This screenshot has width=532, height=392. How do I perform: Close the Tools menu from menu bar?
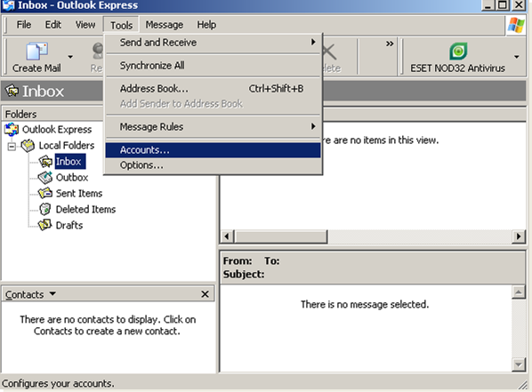click(121, 25)
